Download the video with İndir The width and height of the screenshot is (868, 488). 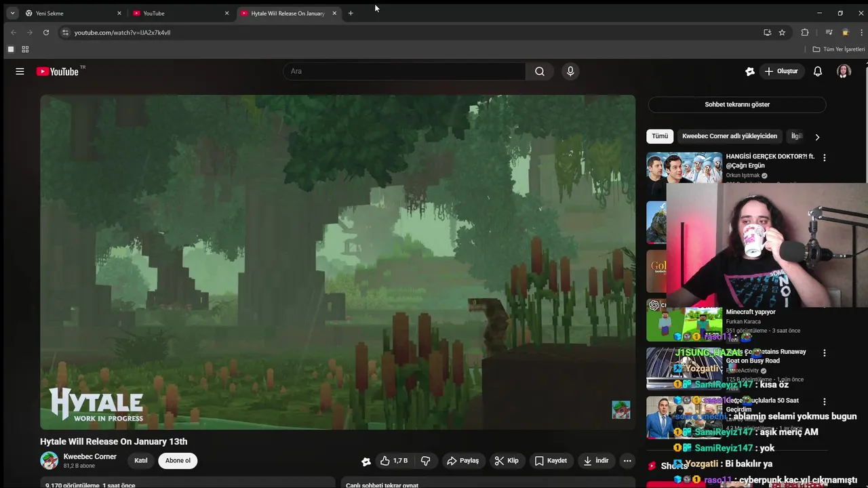[595, 461]
